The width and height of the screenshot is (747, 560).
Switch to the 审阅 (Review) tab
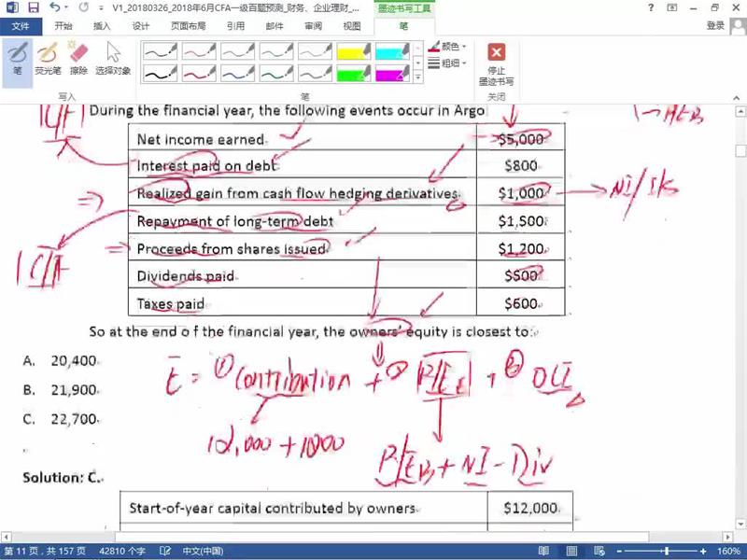coord(313,26)
